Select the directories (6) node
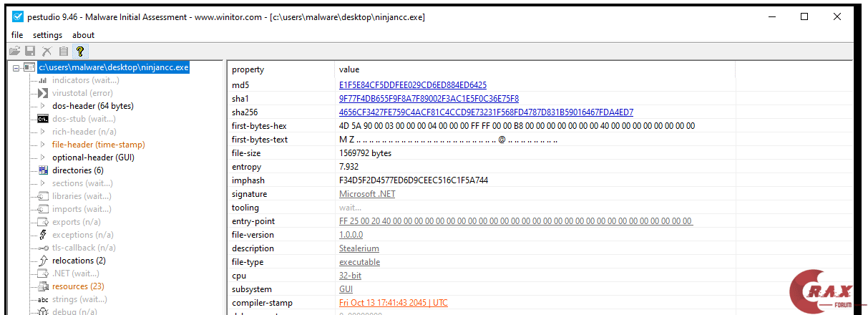Image resolution: width=868 pixels, height=315 pixels. (78, 170)
